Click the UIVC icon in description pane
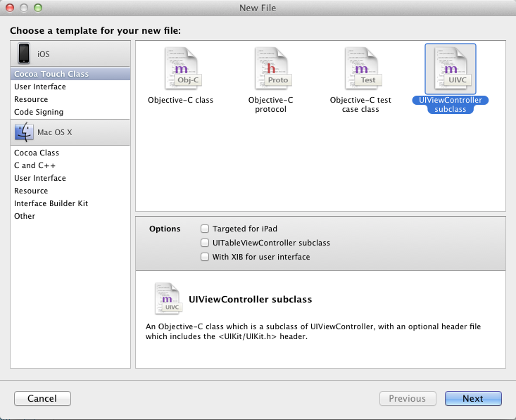Screen dimensions: 516x420 pos(168,298)
